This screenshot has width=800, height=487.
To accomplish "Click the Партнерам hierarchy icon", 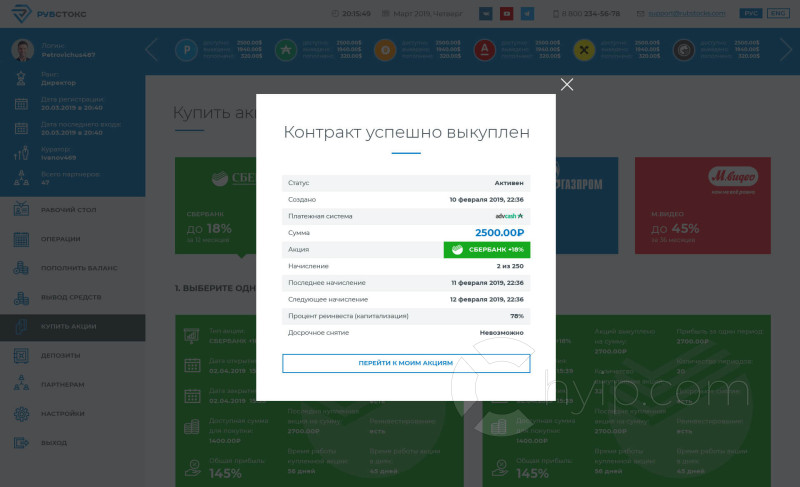I will 21,383.
